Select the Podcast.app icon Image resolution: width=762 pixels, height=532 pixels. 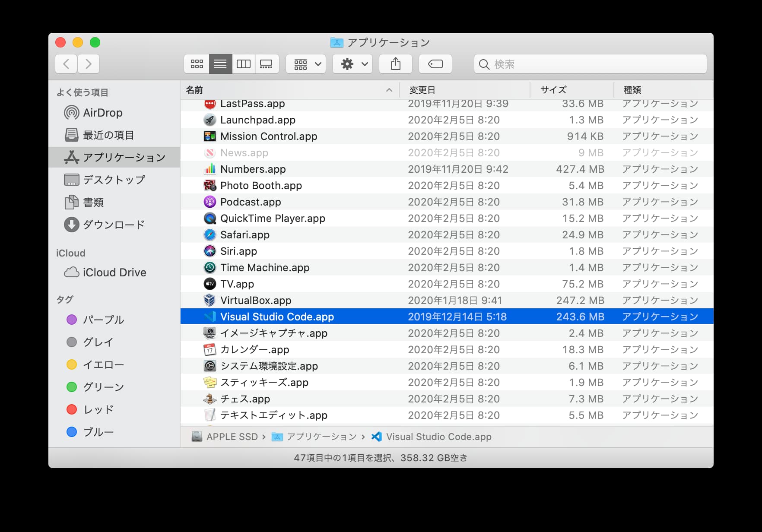(210, 202)
